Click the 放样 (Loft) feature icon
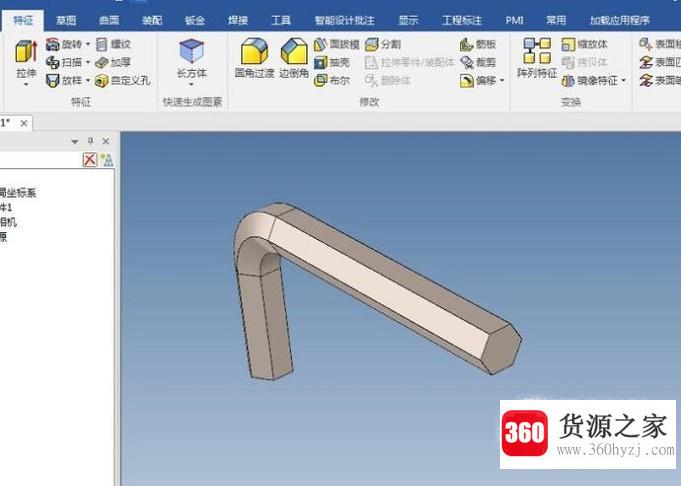The image size is (681, 486). tap(53, 80)
